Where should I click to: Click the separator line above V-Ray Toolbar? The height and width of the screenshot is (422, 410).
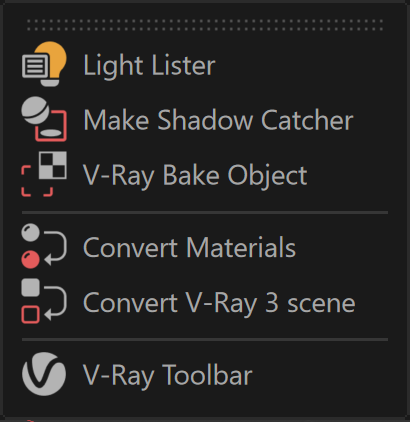click(x=205, y=339)
